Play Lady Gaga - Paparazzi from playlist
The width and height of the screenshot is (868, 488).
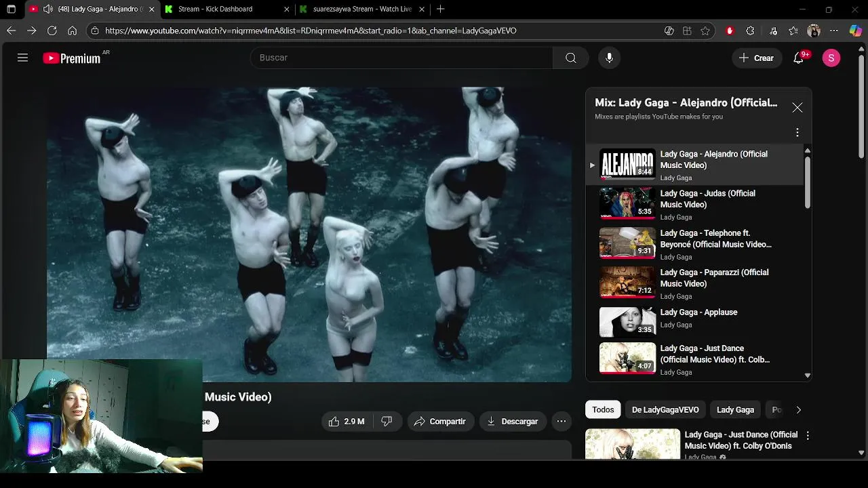pos(694,283)
